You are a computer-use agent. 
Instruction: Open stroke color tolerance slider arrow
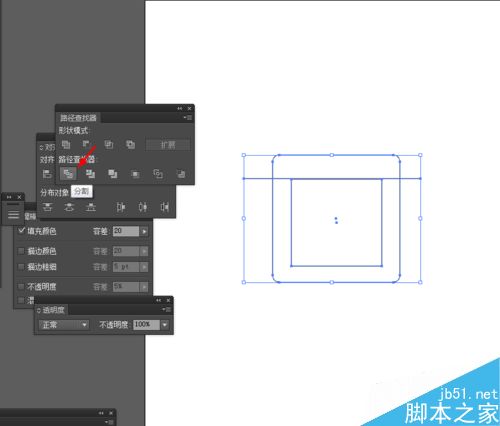pos(144,251)
